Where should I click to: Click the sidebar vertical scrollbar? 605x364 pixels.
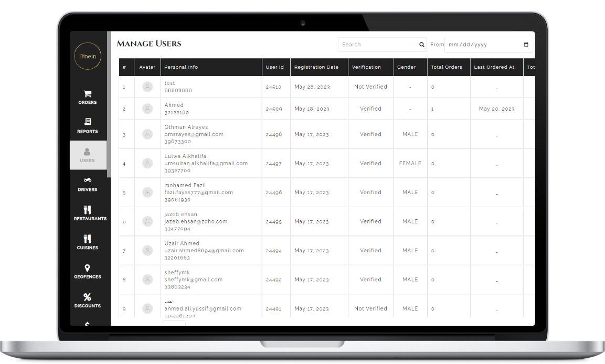(x=109, y=105)
